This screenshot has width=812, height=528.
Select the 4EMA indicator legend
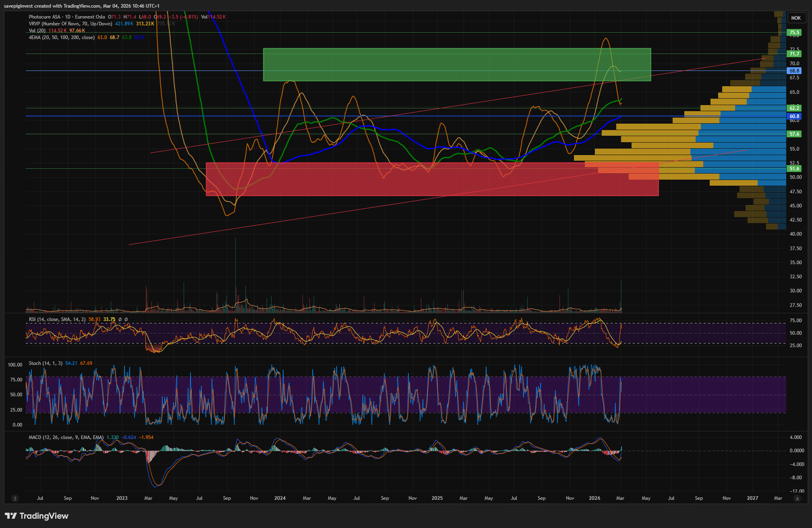[x=61, y=37]
